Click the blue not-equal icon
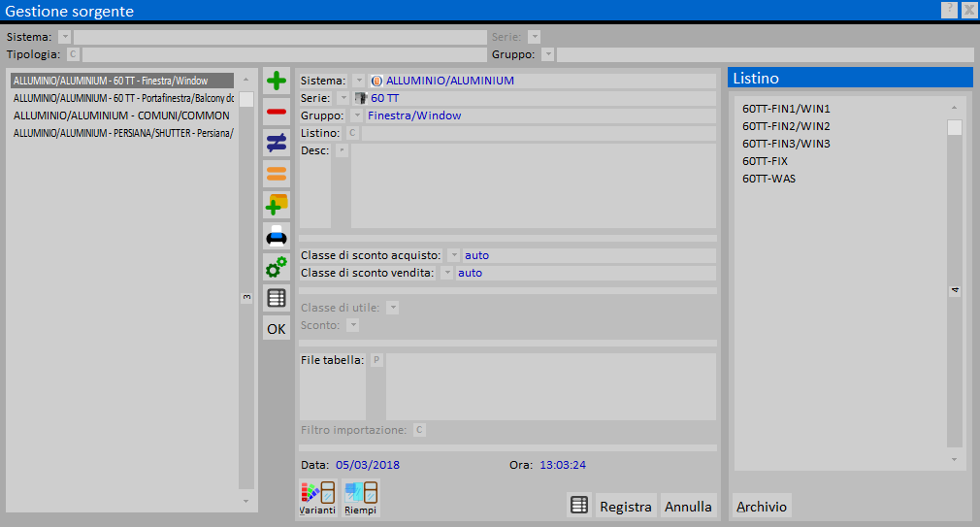The image size is (980, 527). click(277, 143)
